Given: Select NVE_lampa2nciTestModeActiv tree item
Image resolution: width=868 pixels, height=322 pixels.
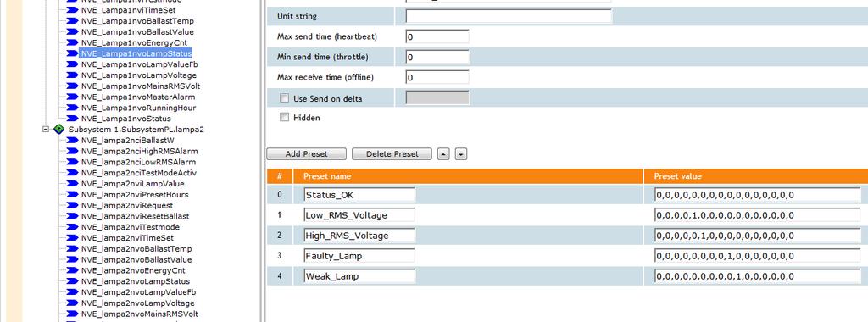Looking at the screenshot, I should tap(139, 173).
